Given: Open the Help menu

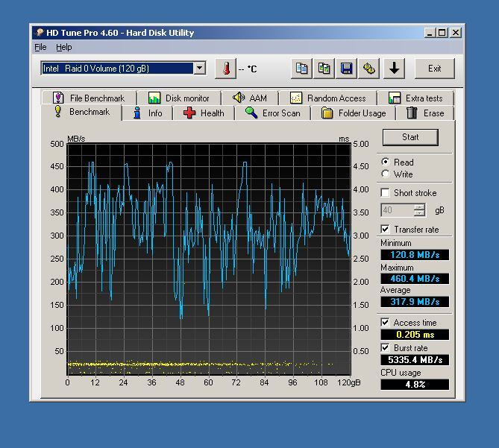Looking at the screenshot, I should tap(64, 48).
